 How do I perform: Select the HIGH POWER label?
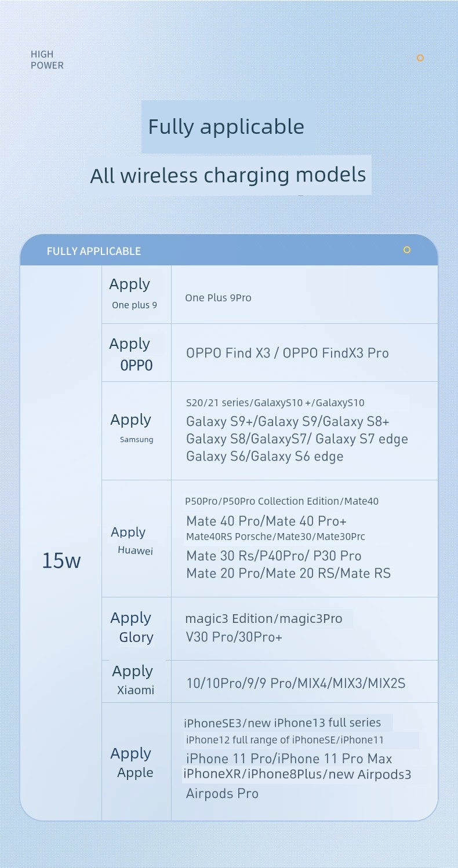click(47, 60)
